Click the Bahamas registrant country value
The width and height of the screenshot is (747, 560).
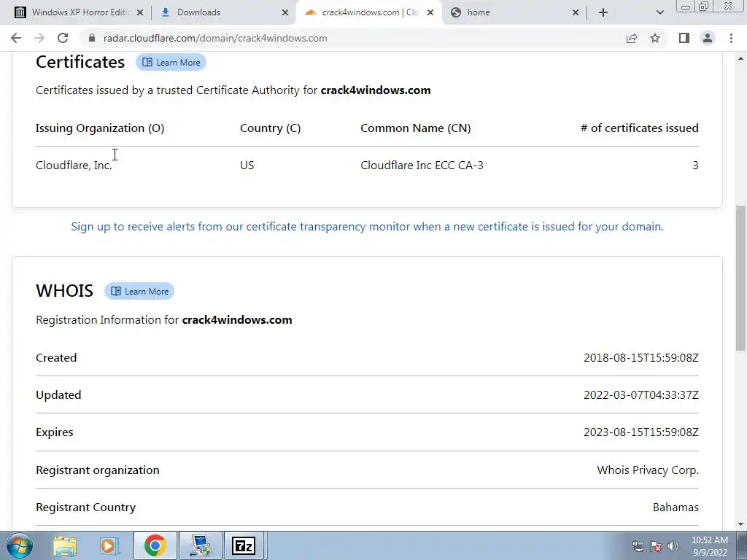click(x=676, y=507)
